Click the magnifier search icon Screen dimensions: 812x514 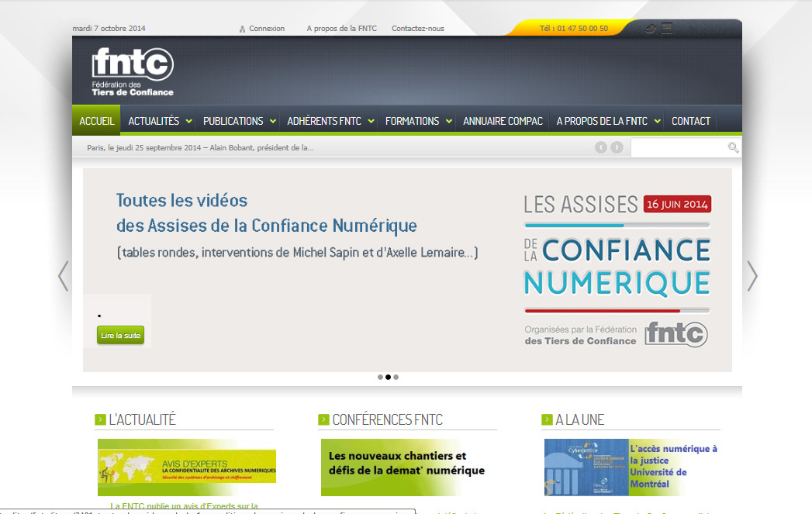tap(733, 147)
